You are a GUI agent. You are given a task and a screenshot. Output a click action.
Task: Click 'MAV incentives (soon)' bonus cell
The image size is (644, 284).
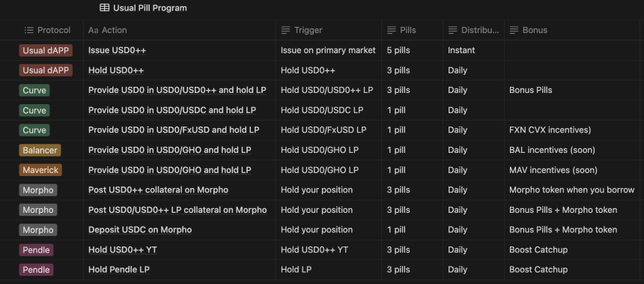click(x=553, y=170)
